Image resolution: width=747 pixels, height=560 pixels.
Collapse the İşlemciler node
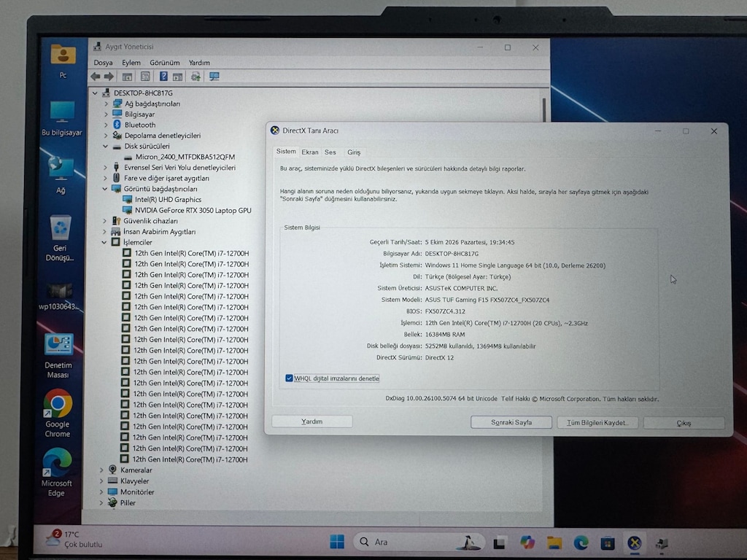click(x=104, y=242)
